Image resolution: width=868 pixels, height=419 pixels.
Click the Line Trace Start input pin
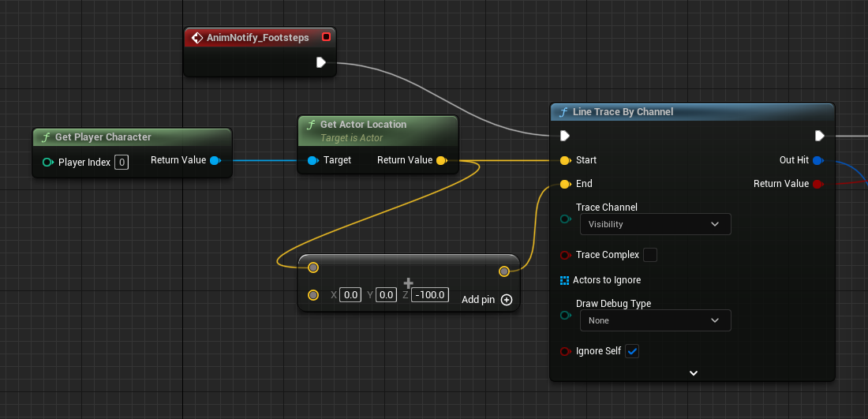point(564,161)
